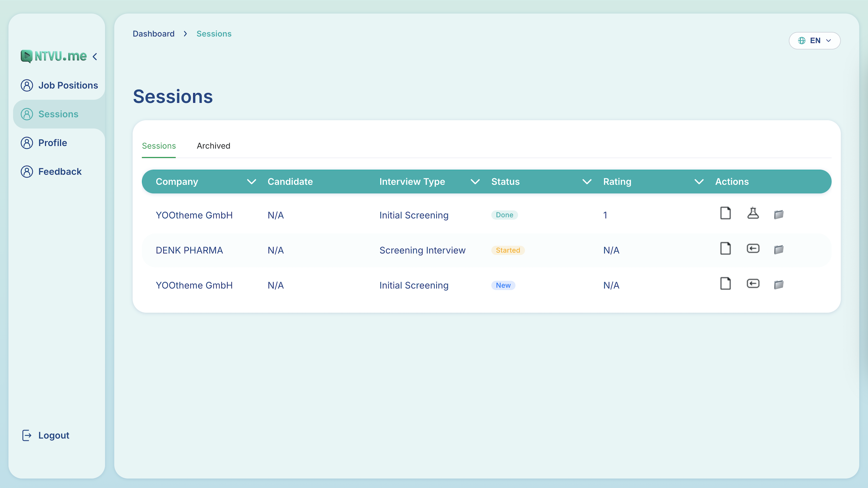This screenshot has width=868, height=488.
Task: Select the Sessions tab
Action: (159, 146)
